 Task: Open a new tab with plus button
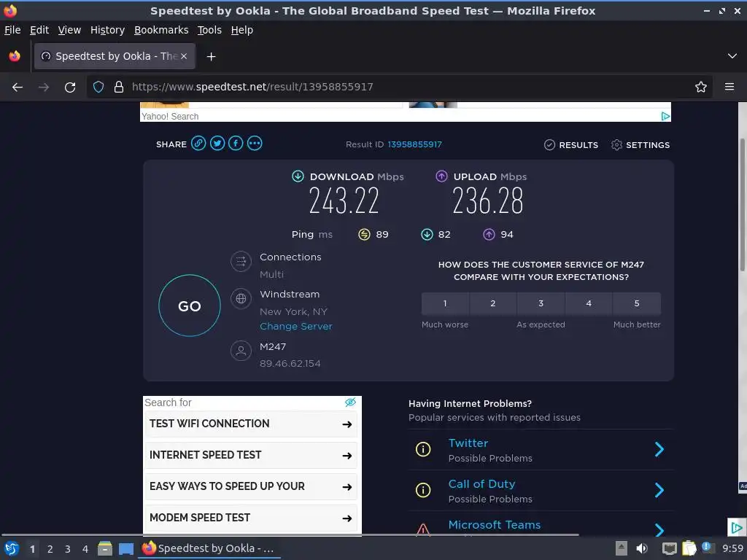(211, 57)
